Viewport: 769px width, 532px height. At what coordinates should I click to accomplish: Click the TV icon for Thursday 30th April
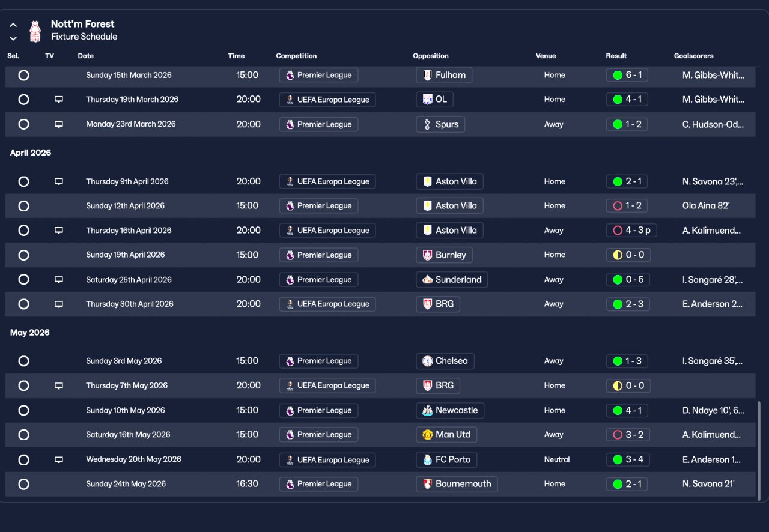click(59, 304)
